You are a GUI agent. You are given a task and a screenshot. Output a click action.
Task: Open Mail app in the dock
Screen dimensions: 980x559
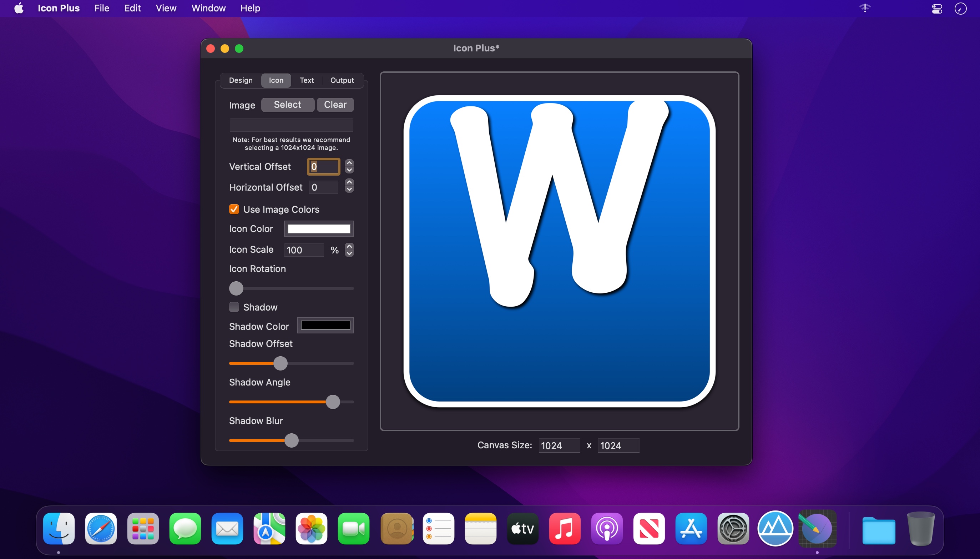227,529
